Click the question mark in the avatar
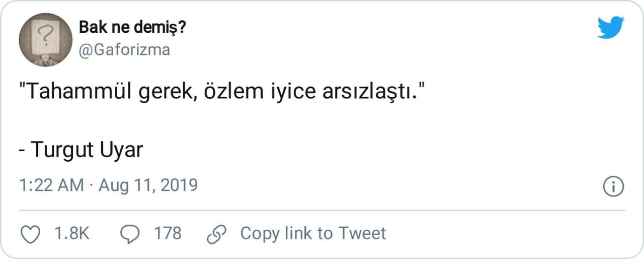644x259 pixels. [x=46, y=35]
